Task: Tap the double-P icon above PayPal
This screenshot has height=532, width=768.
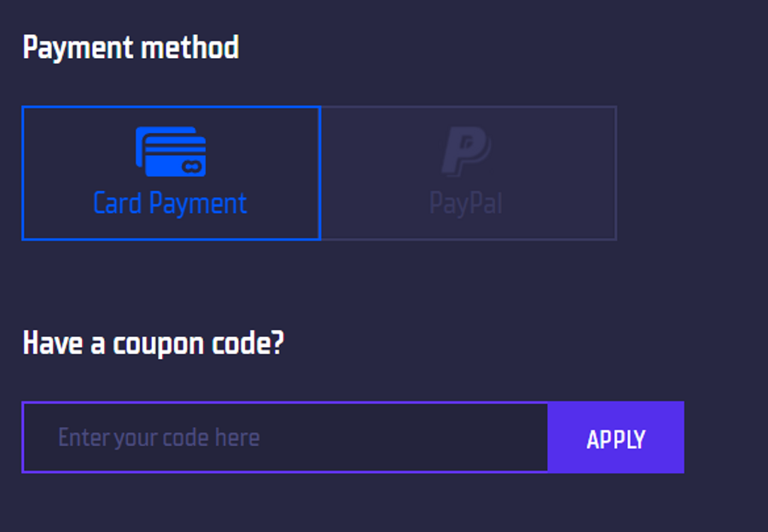Action: pyautogui.click(x=465, y=151)
